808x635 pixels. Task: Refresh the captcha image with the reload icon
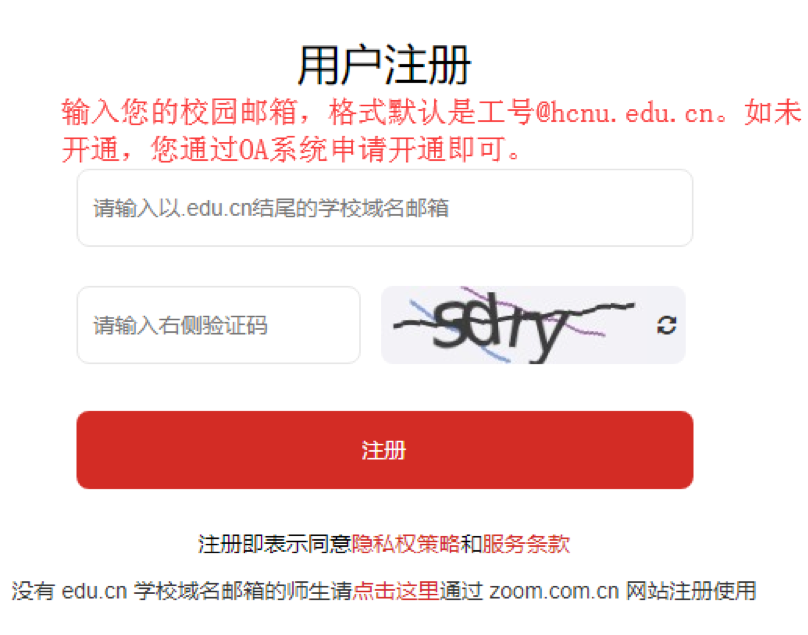[x=666, y=325]
